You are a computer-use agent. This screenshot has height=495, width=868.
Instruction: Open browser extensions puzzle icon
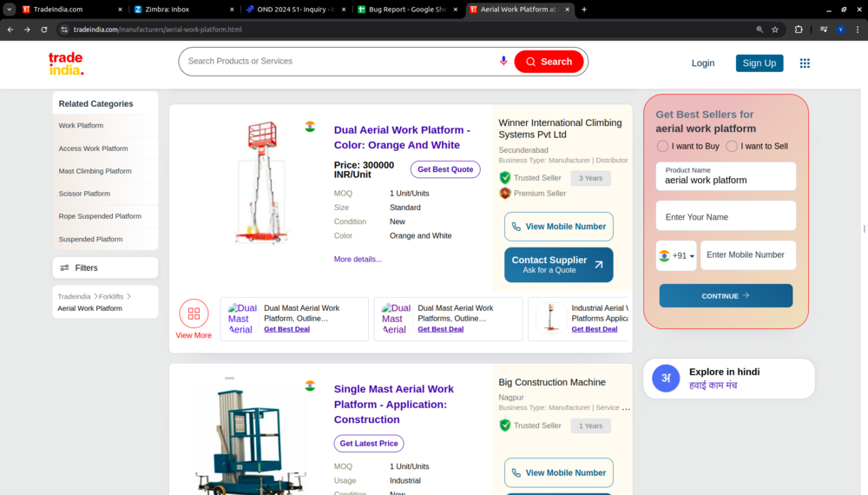(799, 30)
